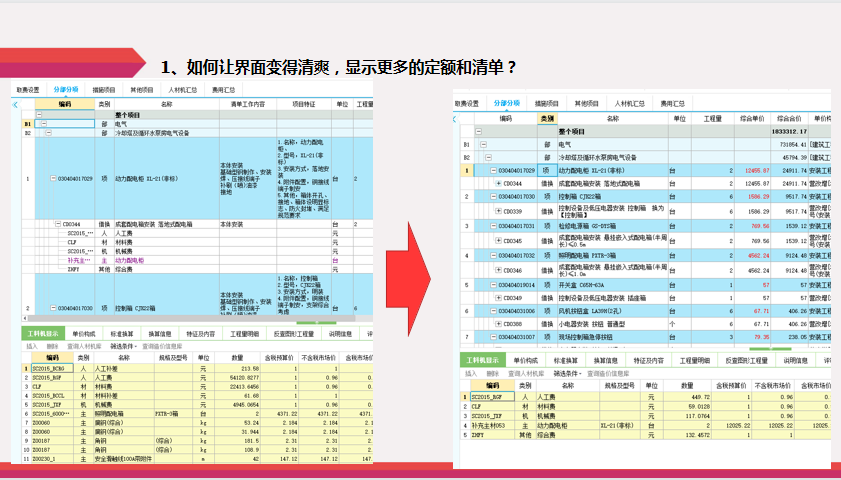Click 插入 button in left screenshot
This screenshot has height=480, width=841.
click(32, 346)
